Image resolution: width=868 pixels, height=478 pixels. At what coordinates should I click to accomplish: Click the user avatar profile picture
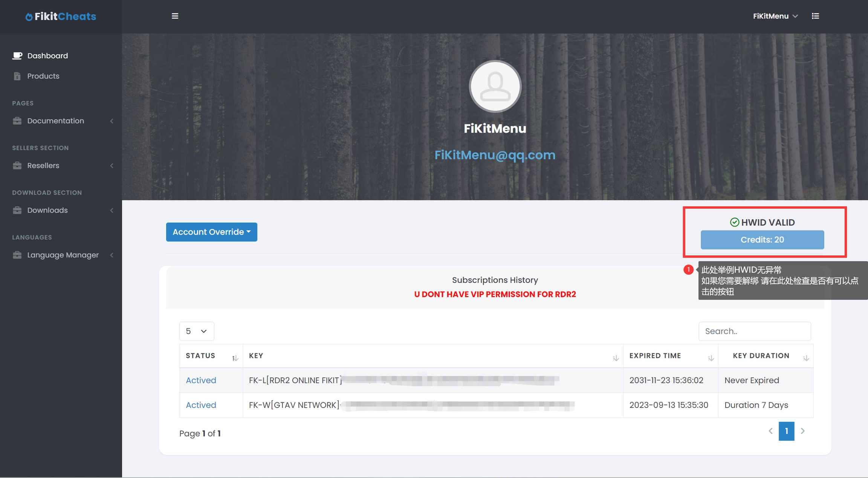(495, 86)
